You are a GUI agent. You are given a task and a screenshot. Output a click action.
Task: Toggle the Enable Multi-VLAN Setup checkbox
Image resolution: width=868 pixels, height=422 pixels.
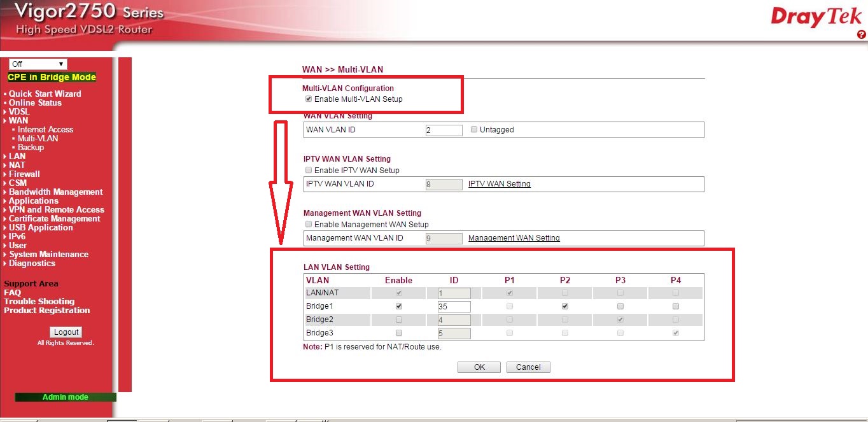coord(309,99)
